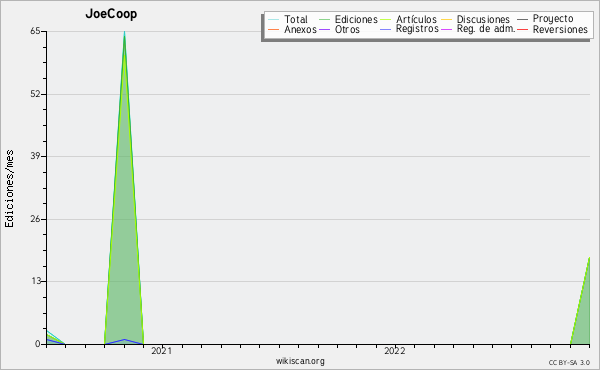Click the JoeCoop chart title
The image size is (600, 370).
tap(111, 14)
